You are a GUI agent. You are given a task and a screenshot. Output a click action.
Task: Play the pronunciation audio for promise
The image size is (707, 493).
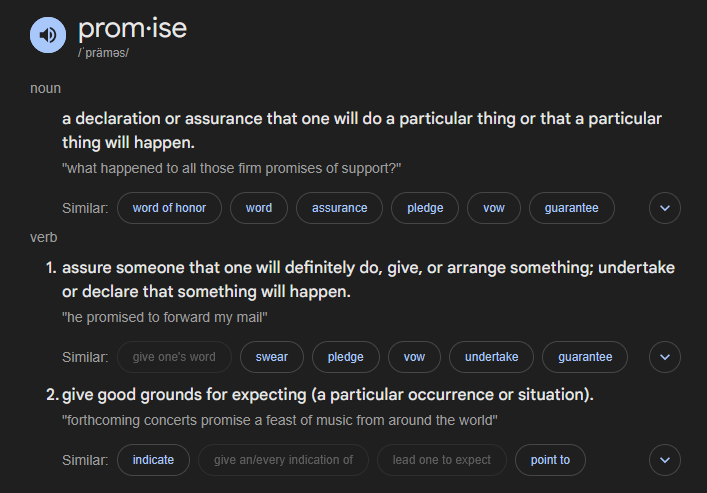pos(48,35)
